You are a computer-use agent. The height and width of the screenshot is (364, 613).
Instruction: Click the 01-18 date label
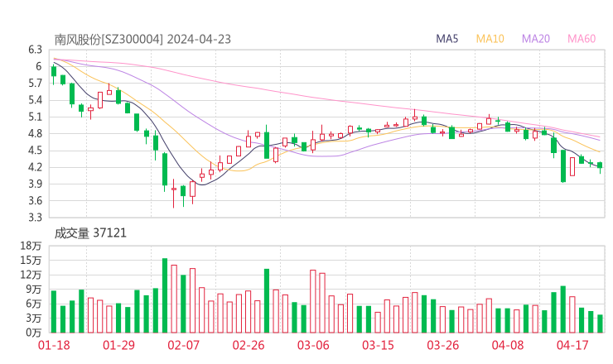pos(54,345)
